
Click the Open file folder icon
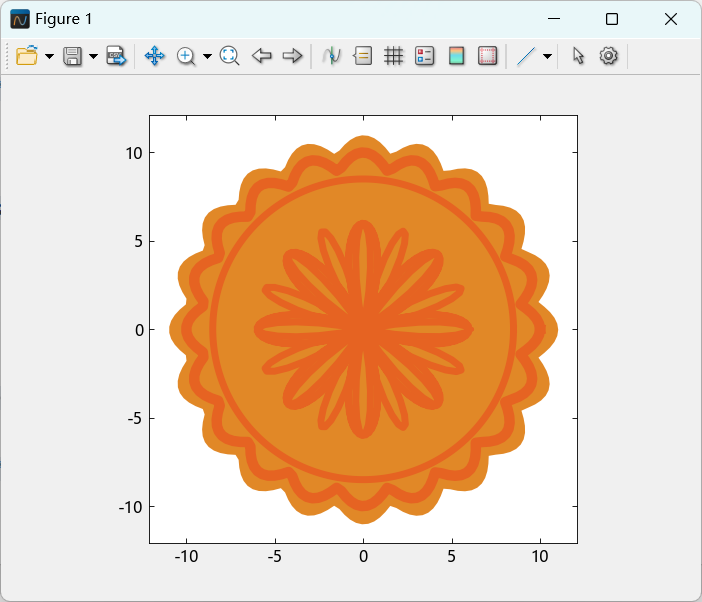26,56
